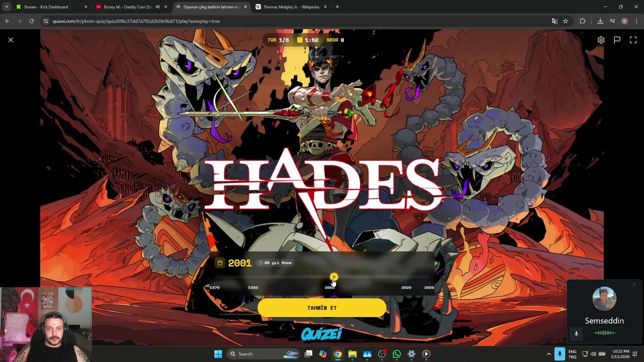Switch ENG TRQ input language

coord(573,354)
